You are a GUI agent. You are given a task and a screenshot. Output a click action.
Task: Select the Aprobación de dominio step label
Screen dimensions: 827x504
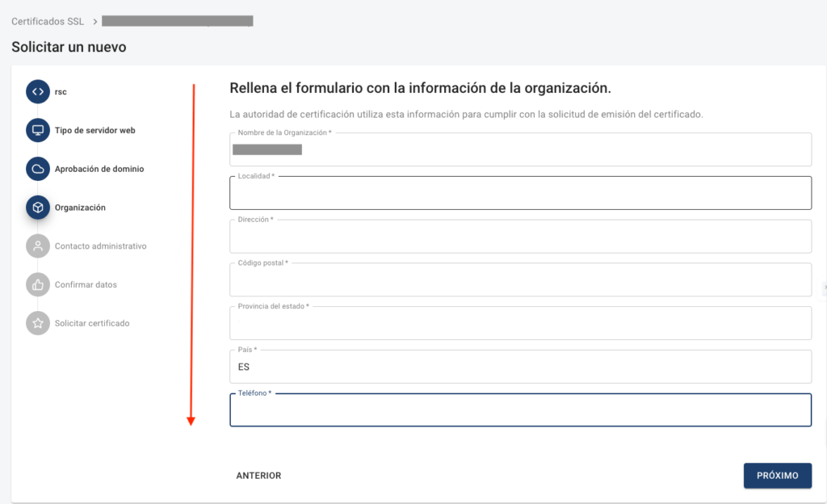[x=99, y=169]
